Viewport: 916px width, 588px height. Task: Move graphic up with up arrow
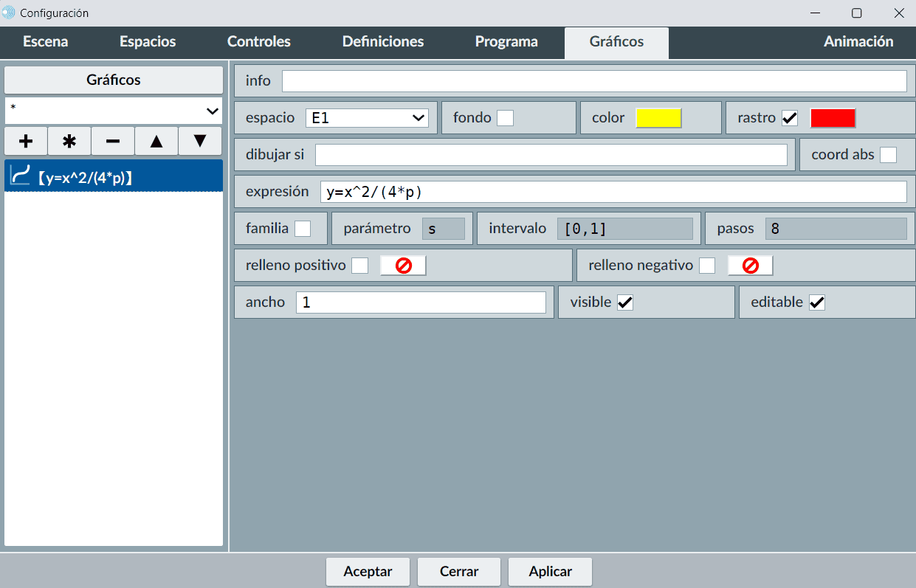[156, 141]
